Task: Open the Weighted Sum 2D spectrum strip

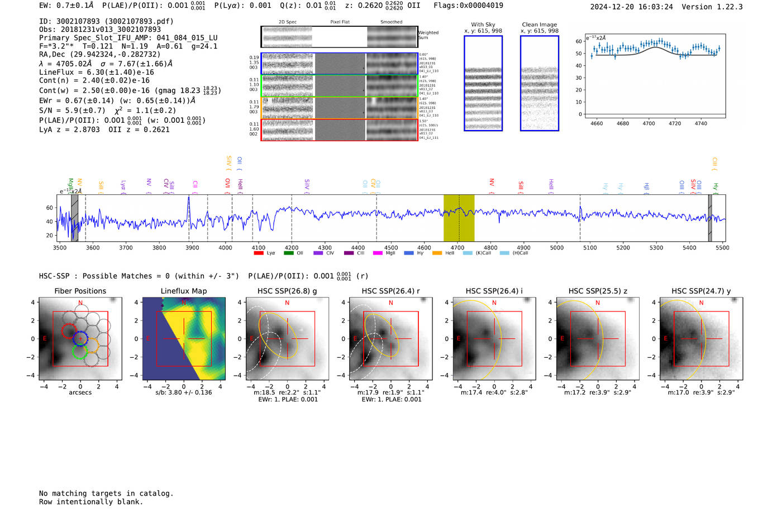Action: pyautogui.click(x=339, y=37)
